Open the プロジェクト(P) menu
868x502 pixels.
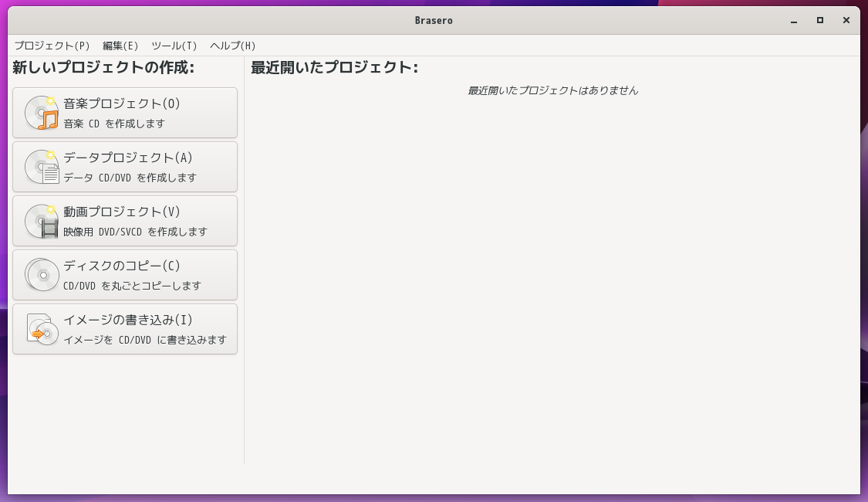[x=52, y=46]
